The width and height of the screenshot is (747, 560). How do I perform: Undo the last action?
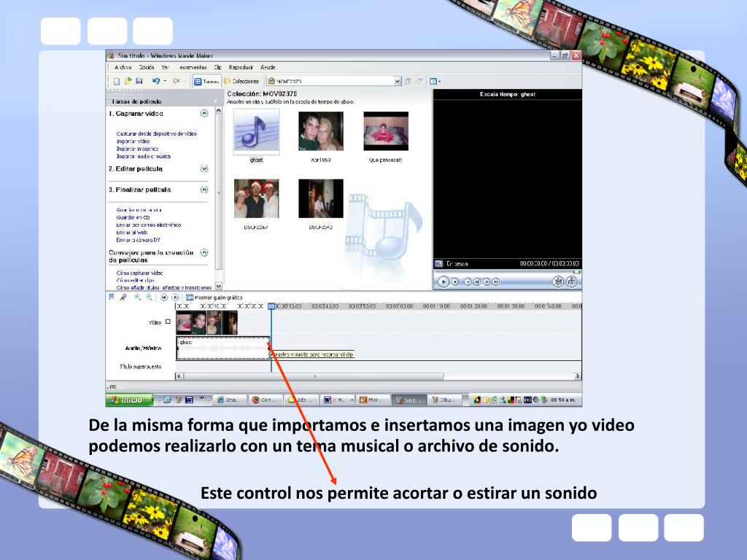tap(156, 82)
